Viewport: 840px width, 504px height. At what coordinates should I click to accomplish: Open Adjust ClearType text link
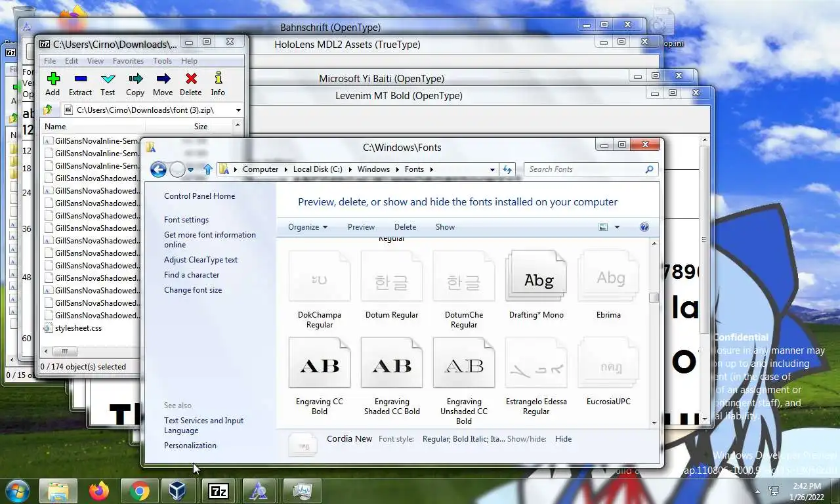pos(201,260)
